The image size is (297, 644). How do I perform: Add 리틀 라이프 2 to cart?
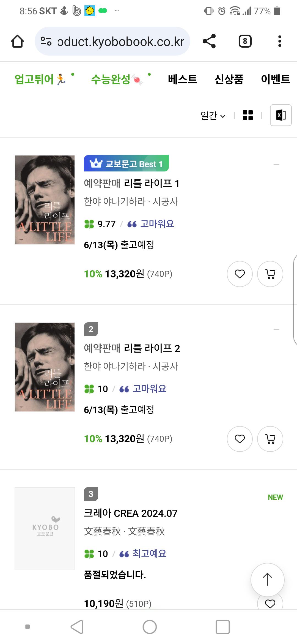(270, 439)
